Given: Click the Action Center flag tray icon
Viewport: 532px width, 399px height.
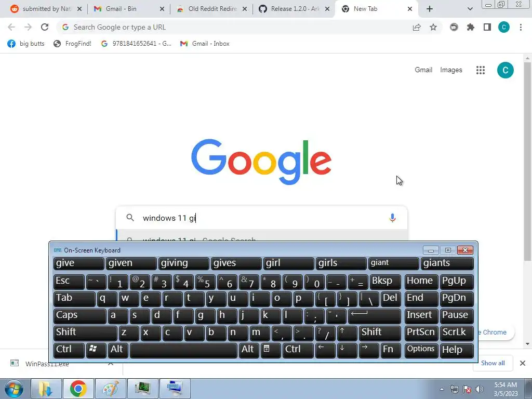Looking at the screenshot, I should (x=467, y=389).
